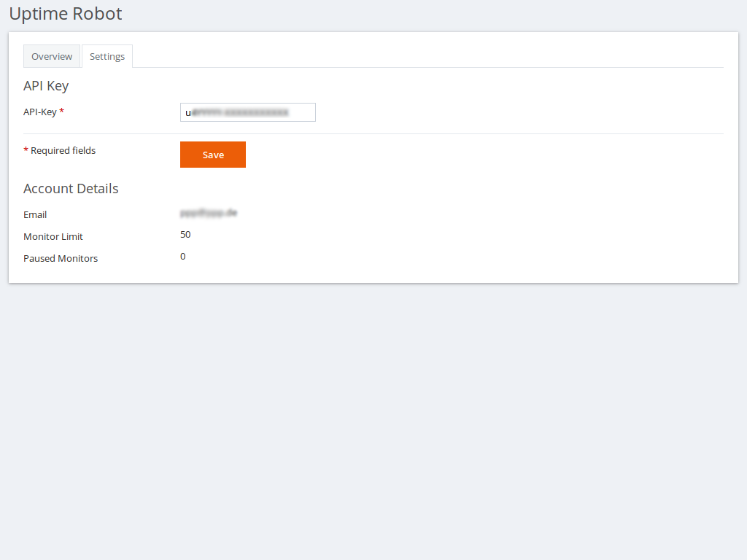
Task: Click the Paused Monitors value 0
Action: pyautogui.click(x=183, y=256)
